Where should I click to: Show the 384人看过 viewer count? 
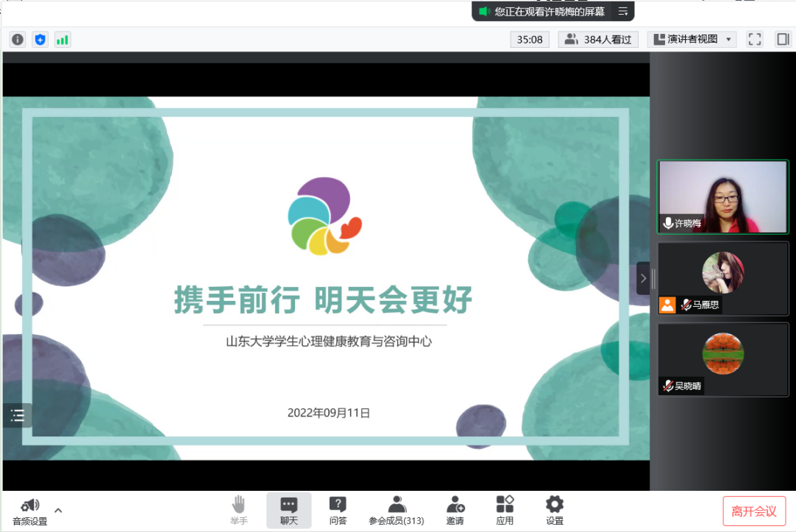[x=597, y=40]
